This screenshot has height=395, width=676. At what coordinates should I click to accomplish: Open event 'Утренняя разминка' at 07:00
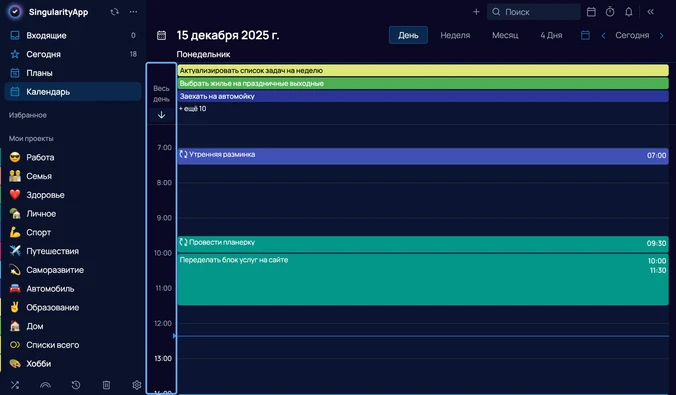coord(422,156)
